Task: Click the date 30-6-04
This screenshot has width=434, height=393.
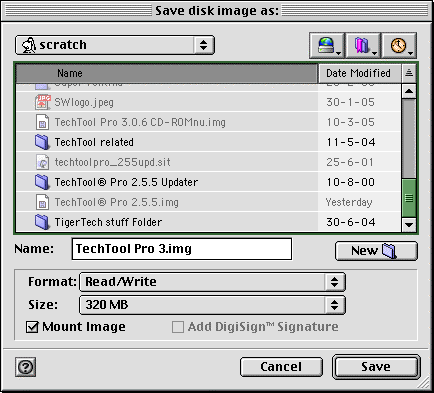Action: tap(351, 222)
